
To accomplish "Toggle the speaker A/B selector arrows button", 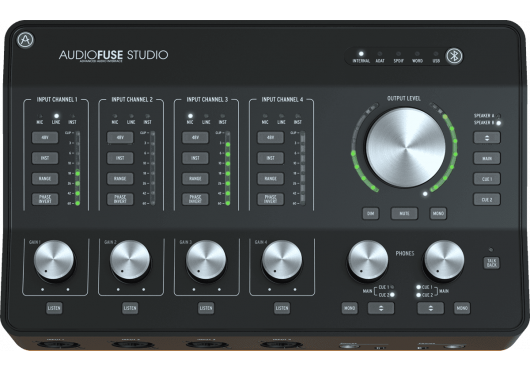I will click(487, 138).
